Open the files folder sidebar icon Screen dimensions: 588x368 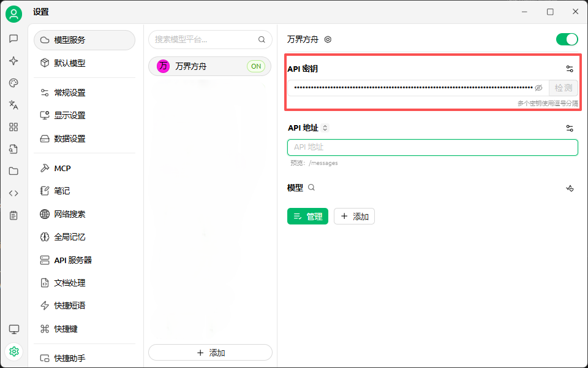click(13, 171)
